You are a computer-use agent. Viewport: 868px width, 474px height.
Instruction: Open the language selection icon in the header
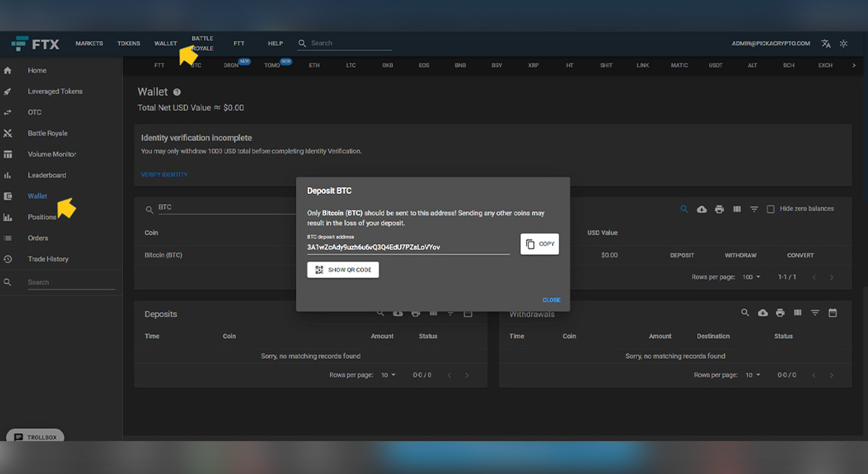point(826,44)
